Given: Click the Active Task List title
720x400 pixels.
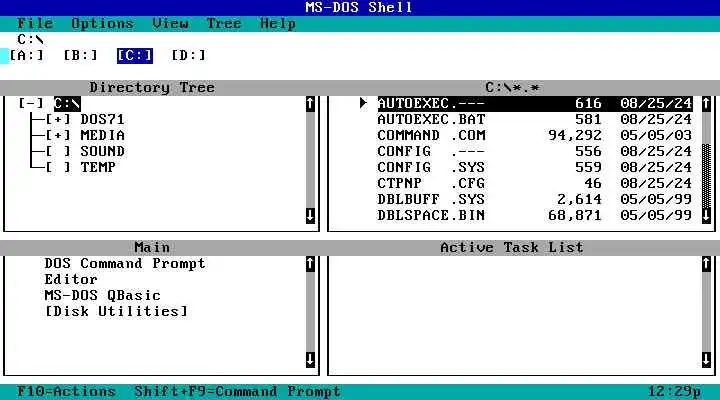Looking at the screenshot, I should coord(512,248).
